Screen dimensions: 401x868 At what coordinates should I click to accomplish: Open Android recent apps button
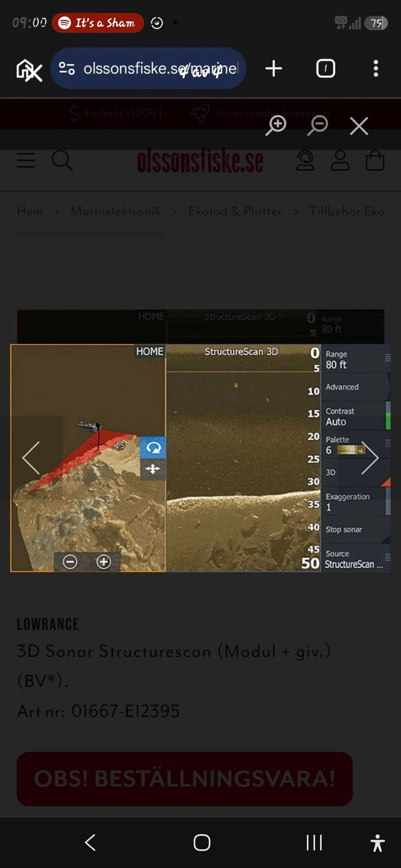pos(314,842)
